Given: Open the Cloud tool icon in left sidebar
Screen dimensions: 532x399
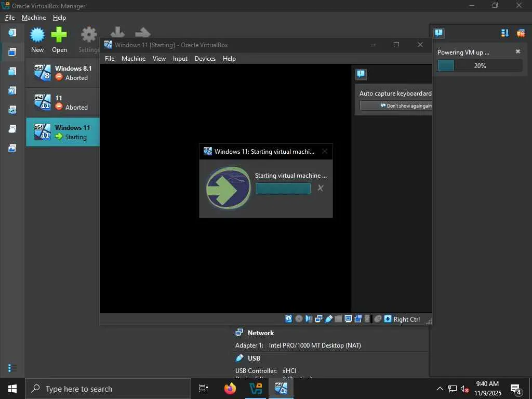Looking at the screenshot, I should pyautogui.click(x=12, y=129).
